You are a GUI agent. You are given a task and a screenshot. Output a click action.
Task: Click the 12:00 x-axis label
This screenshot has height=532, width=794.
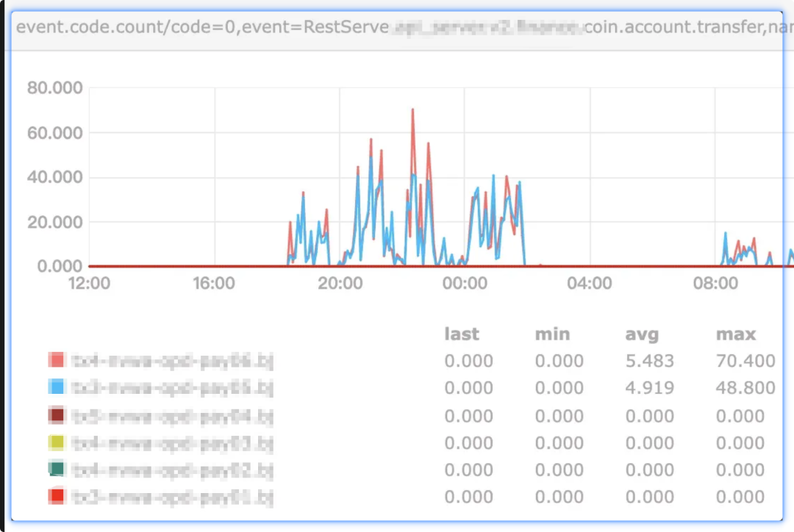pos(89,283)
